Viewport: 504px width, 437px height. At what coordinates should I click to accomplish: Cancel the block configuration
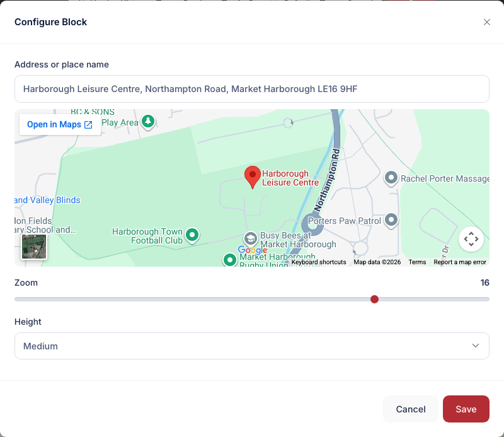(x=411, y=409)
